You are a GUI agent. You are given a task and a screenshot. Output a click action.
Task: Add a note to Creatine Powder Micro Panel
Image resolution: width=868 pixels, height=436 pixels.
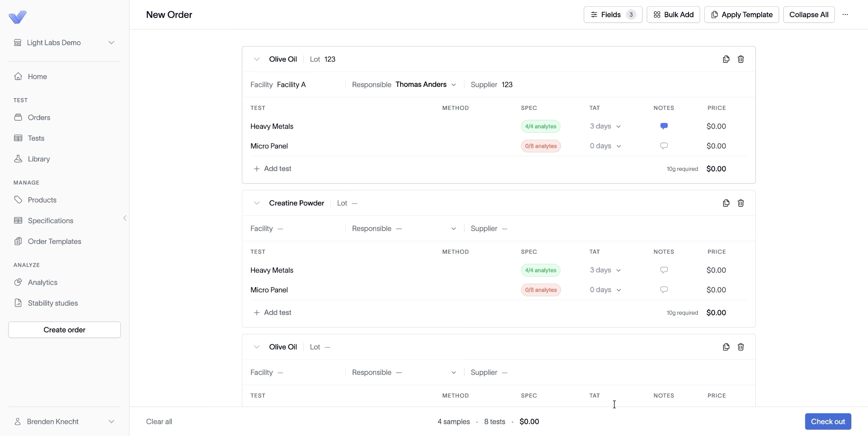pyautogui.click(x=664, y=290)
